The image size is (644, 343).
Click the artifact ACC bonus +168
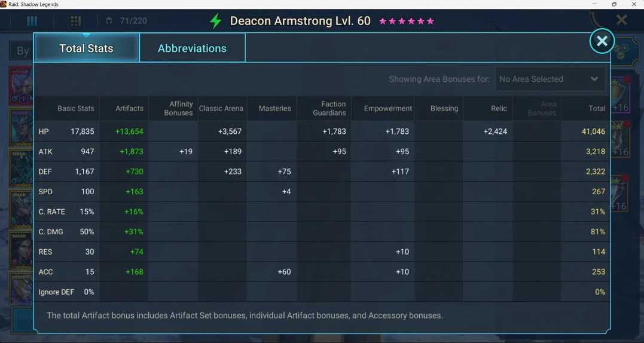click(135, 272)
